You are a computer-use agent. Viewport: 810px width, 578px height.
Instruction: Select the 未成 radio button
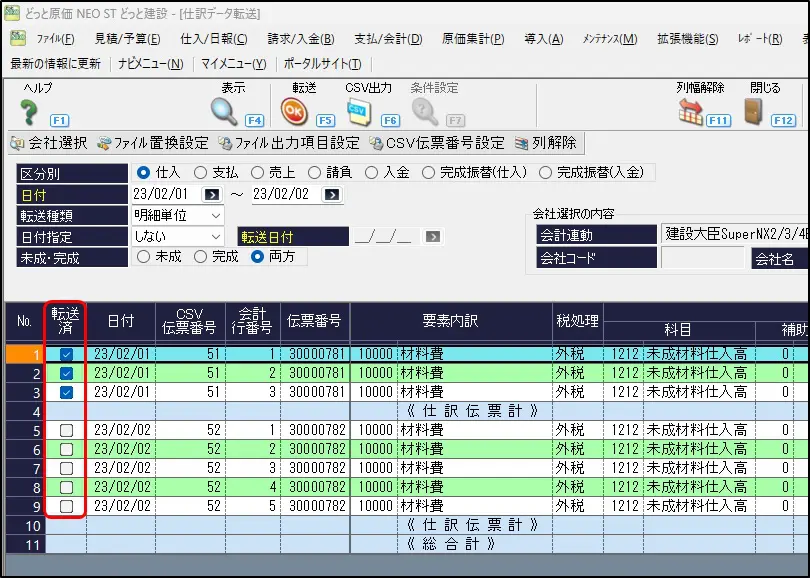[144, 257]
